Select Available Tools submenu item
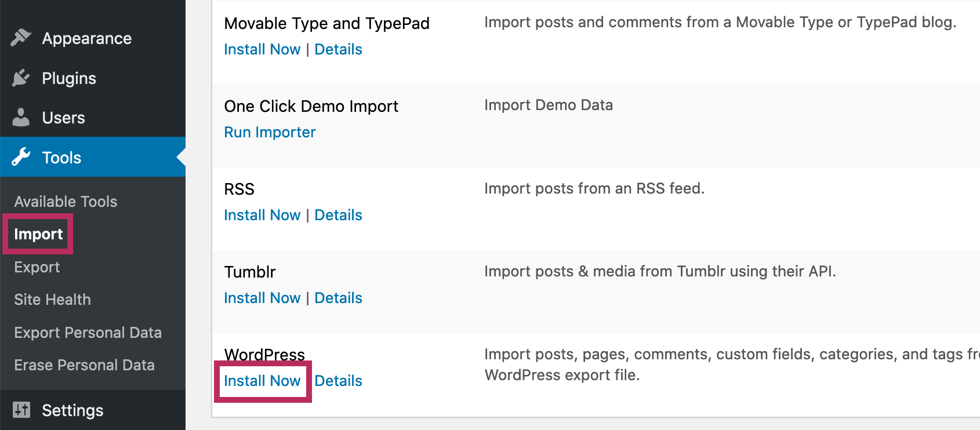The width and height of the screenshot is (980, 430). click(x=66, y=201)
